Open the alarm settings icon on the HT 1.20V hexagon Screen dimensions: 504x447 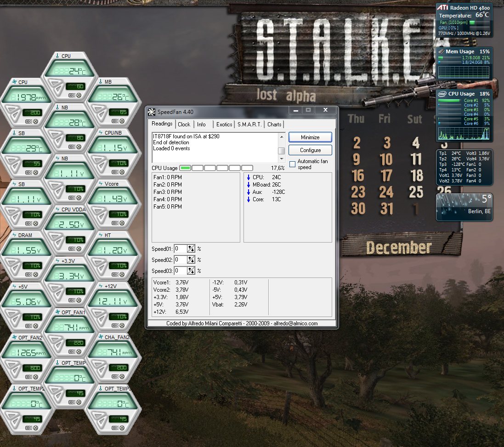(x=115, y=274)
